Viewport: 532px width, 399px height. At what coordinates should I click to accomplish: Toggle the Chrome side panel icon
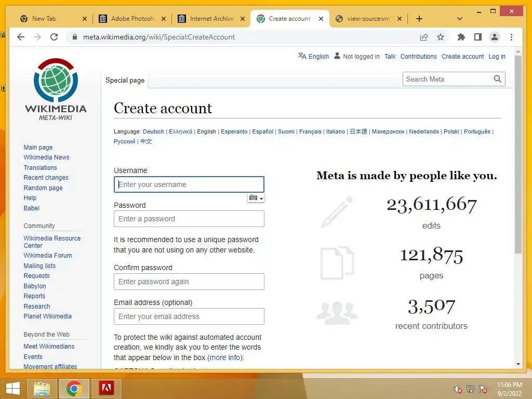[x=478, y=37]
